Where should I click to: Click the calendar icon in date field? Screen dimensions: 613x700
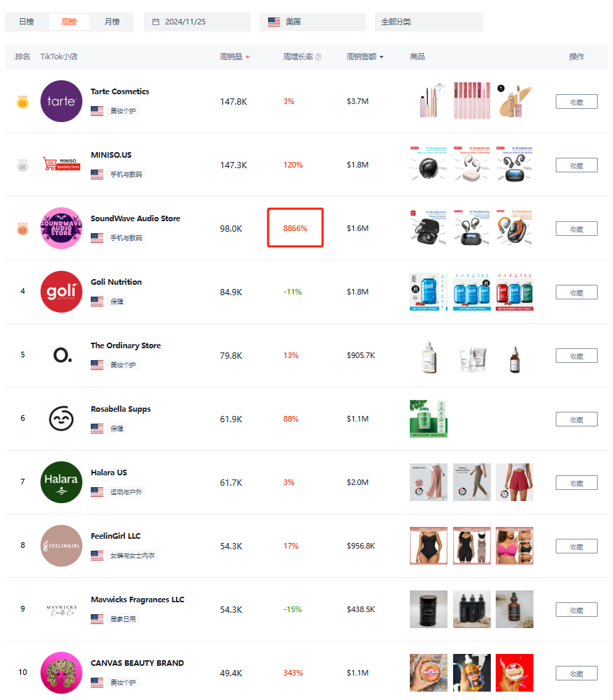click(x=156, y=22)
